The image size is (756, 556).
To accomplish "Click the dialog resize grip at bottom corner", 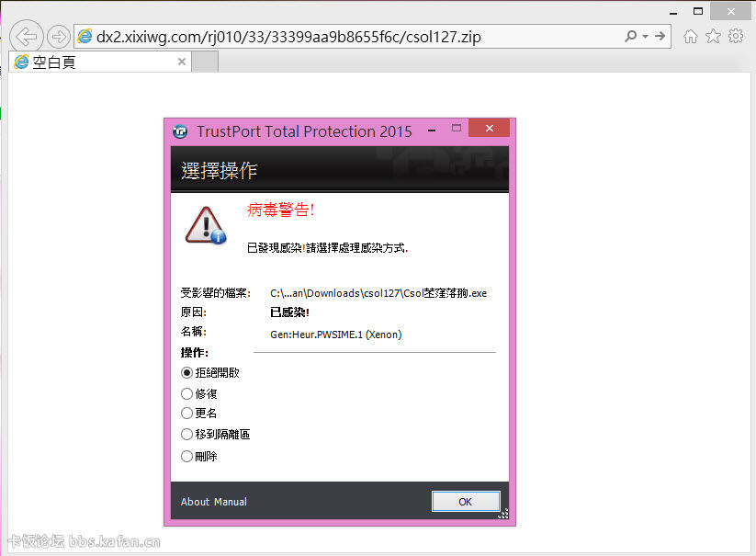I will [503, 514].
